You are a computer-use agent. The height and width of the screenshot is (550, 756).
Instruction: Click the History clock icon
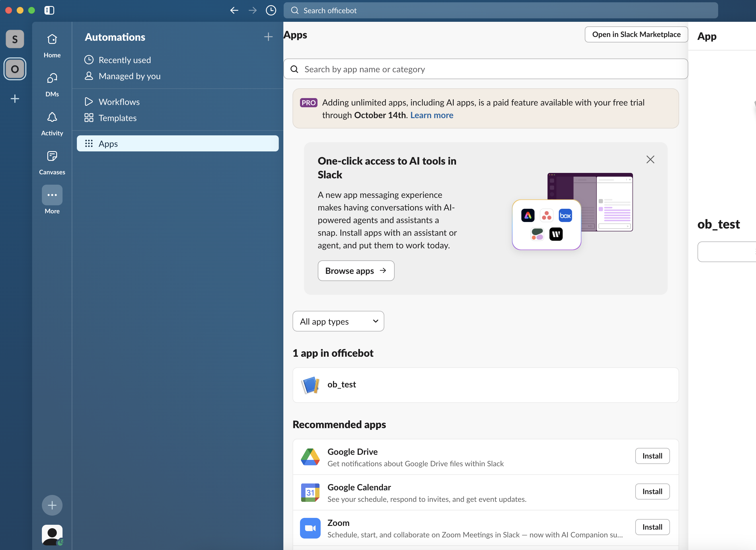coord(271,10)
